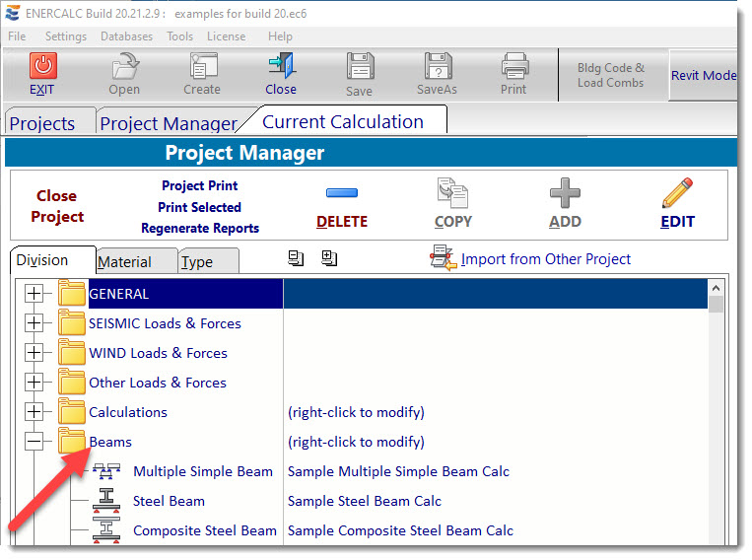Select the Composite Steel Beam item

point(204,530)
